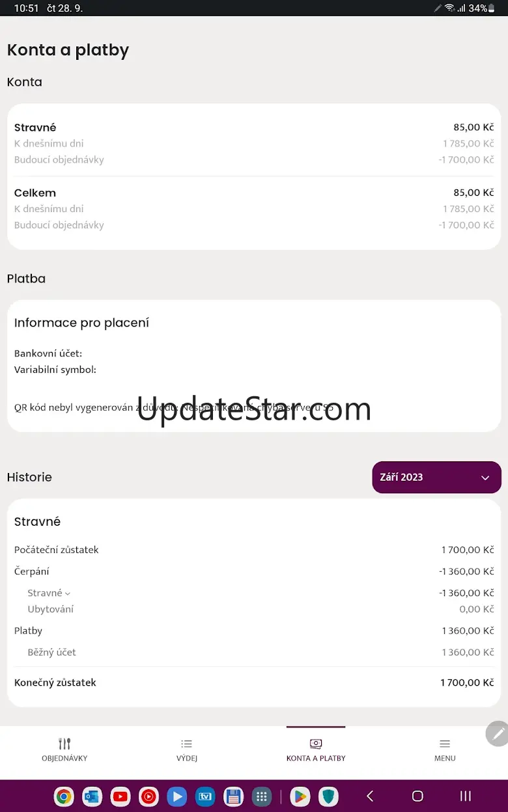Open the recent apps navigation button
The width and height of the screenshot is (508, 812).
pyautogui.click(x=466, y=796)
